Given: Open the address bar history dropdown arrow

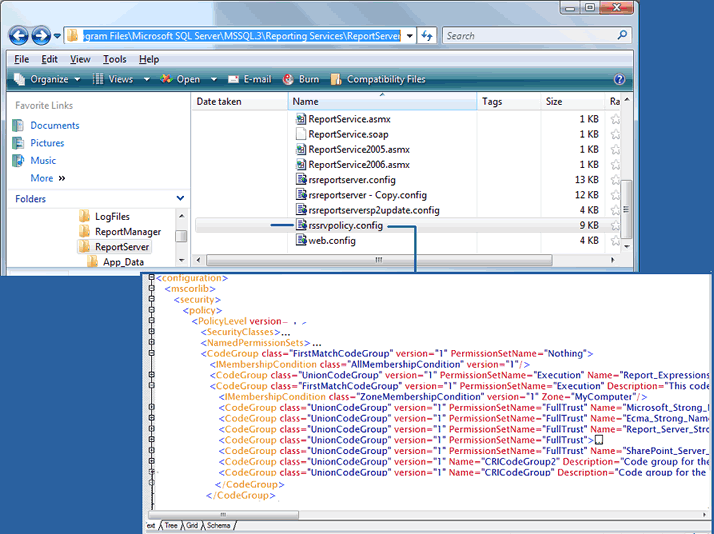Looking at the screenshot, I should coord(410,36).
